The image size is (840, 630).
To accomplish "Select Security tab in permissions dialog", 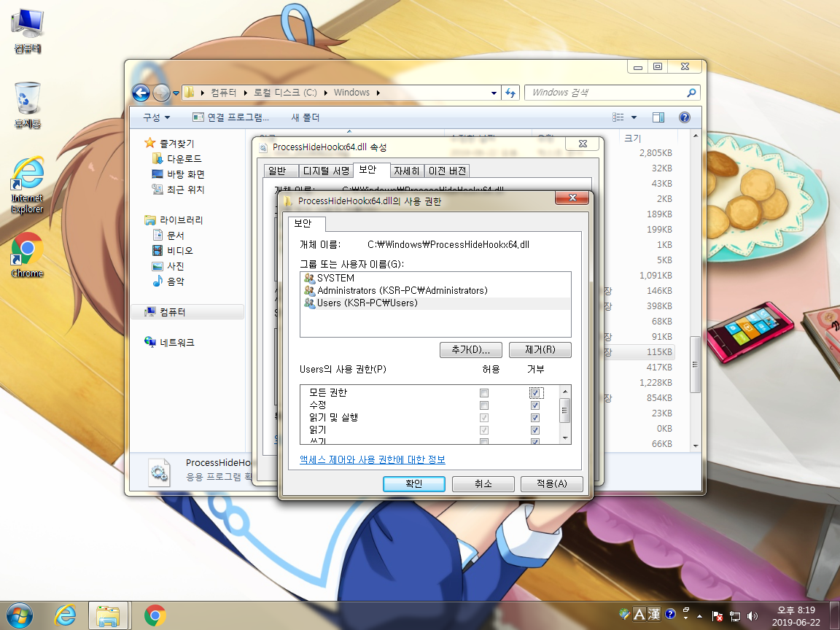I will [x=306, y=223].
